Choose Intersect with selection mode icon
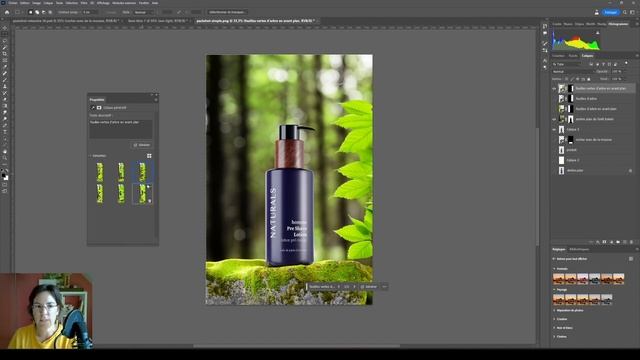640x360 pixels. pyautogui.click(x=50, y=12)
